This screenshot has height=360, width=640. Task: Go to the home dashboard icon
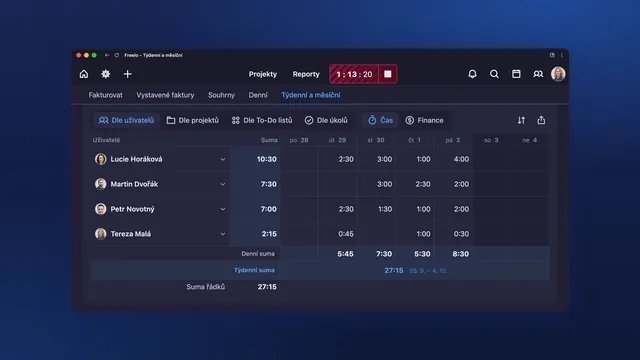84,74
